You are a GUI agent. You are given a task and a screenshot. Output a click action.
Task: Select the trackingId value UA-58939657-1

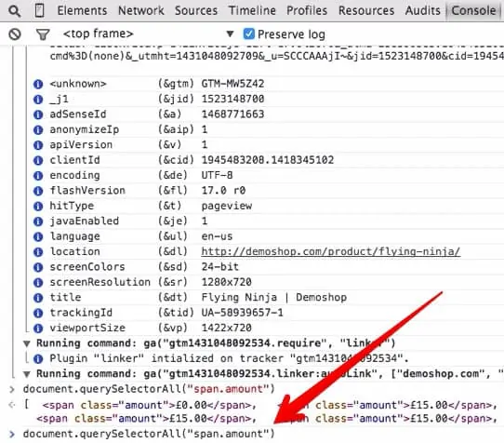click(x=242, y=313)
